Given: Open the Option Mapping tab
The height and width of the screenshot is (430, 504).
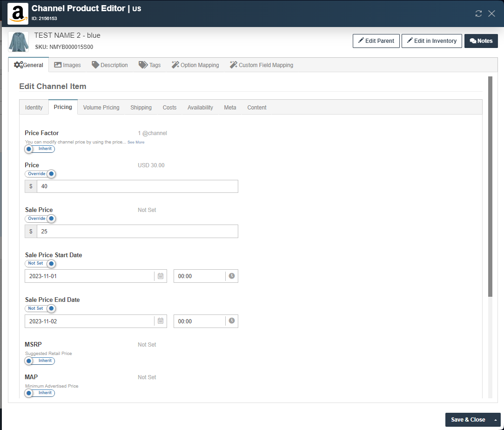Looking at the screenshot, I should coord(195,65).
